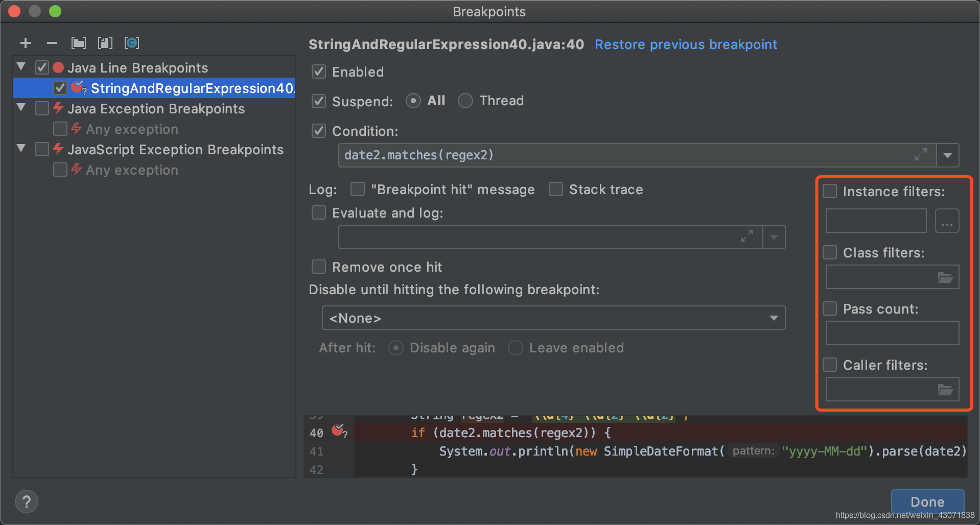
Task: Expand the Evaluate and log field icon
Action: pos(747,236)
